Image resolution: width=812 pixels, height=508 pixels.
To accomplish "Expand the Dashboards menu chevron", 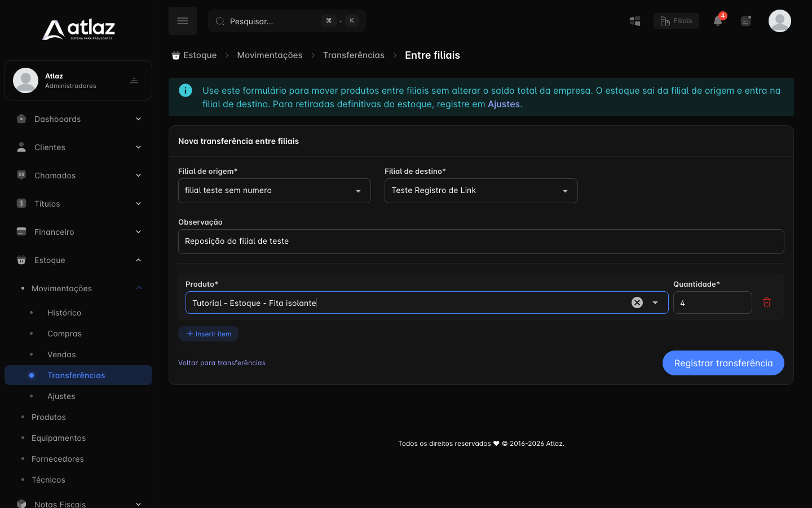I will tap(138, 119).
